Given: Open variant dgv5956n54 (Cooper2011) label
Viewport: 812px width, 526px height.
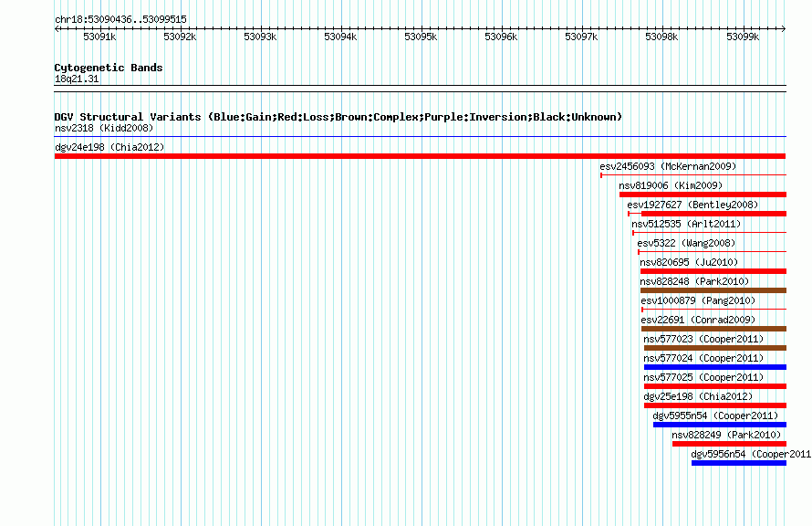Looking at the screenshot, I should coord(751,454).
